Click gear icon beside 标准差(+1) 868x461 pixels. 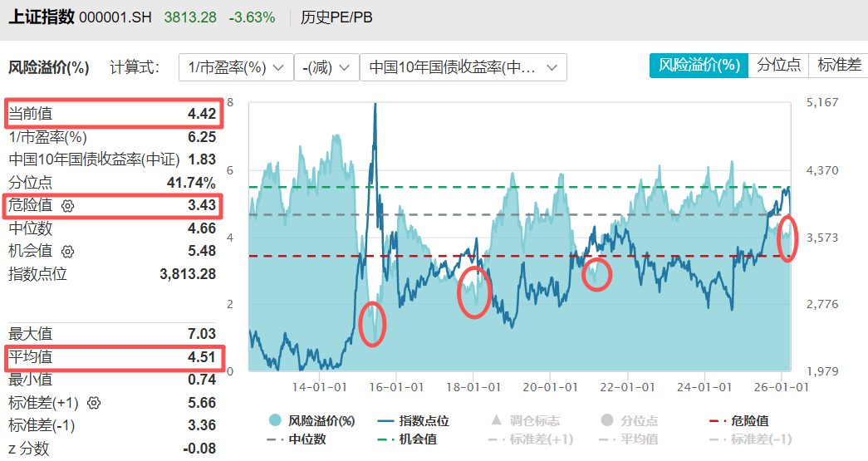[94, 403]
